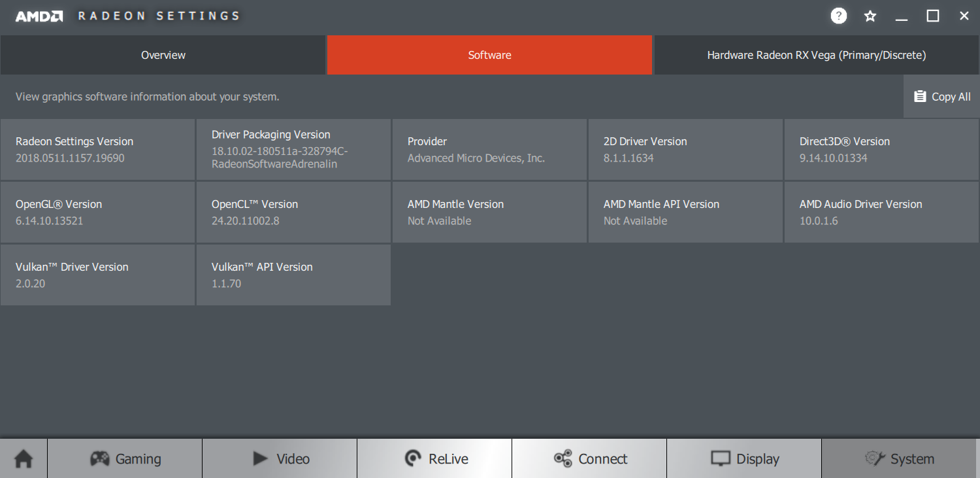Select the Vulkan API Version tile
Screen dimensions: 980x478
(x=294, y=275)
